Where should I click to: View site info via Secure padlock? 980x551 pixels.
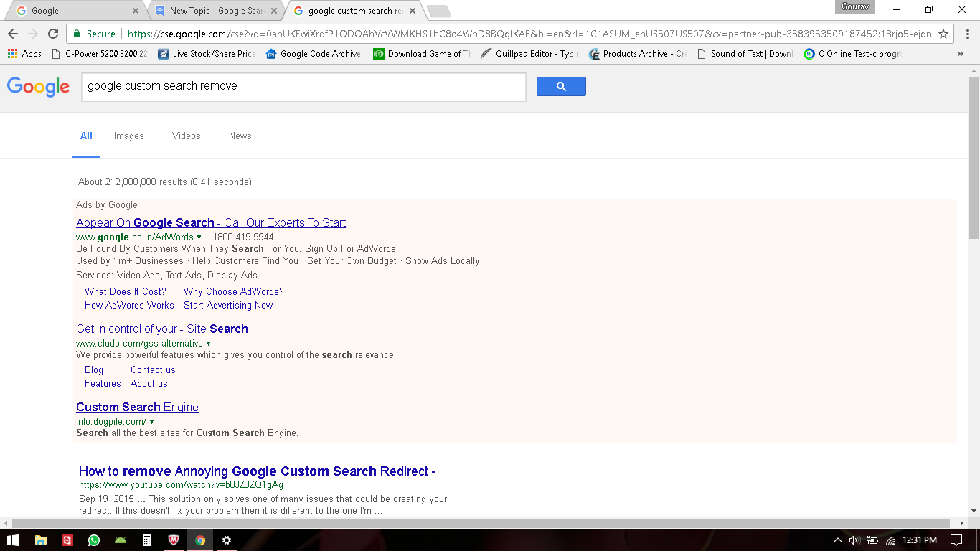(93, 34)
